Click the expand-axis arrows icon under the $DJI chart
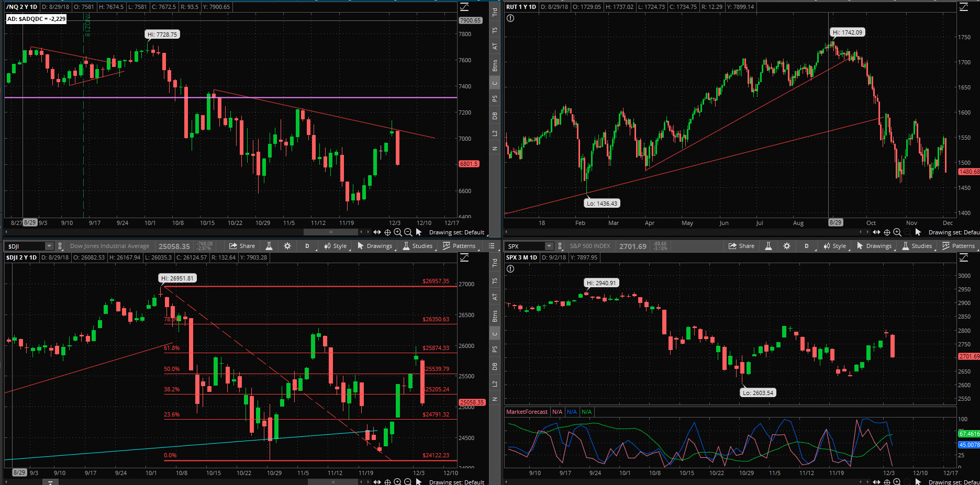Viewport: 980px width, 485px height. pyautogui.click(x=377, y=482)
